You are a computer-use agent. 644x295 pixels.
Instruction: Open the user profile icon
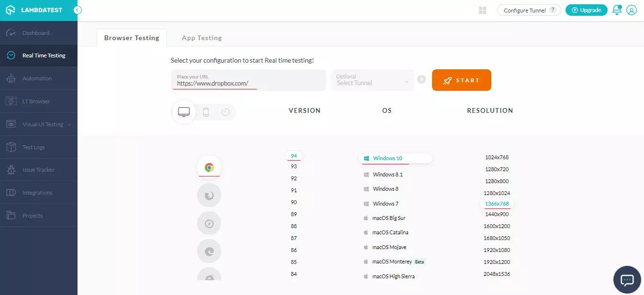(x=632, y=10)
